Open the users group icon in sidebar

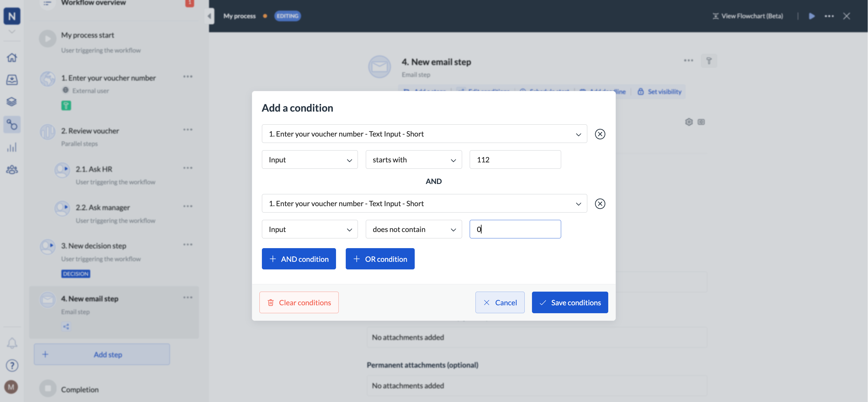click(x=12, y=169)
